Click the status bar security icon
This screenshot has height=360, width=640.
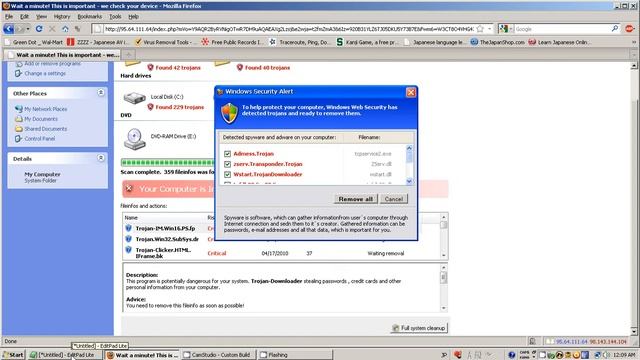(532, 341)
